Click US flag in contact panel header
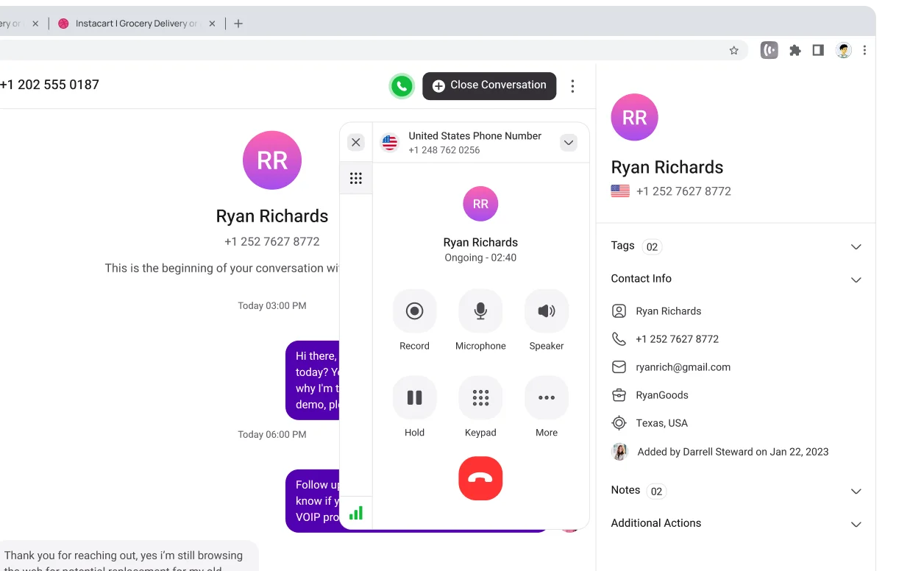The image size is (924, 571). [620, 191]
